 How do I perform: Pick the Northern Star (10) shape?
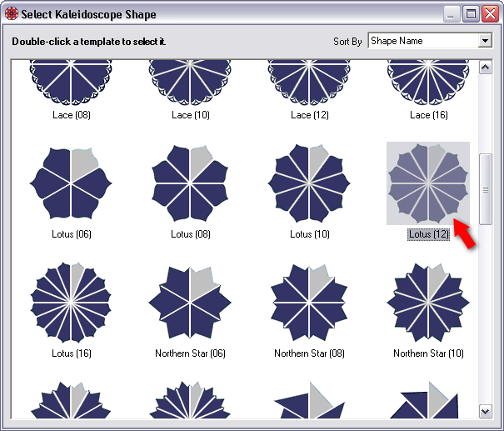(428, 303)
